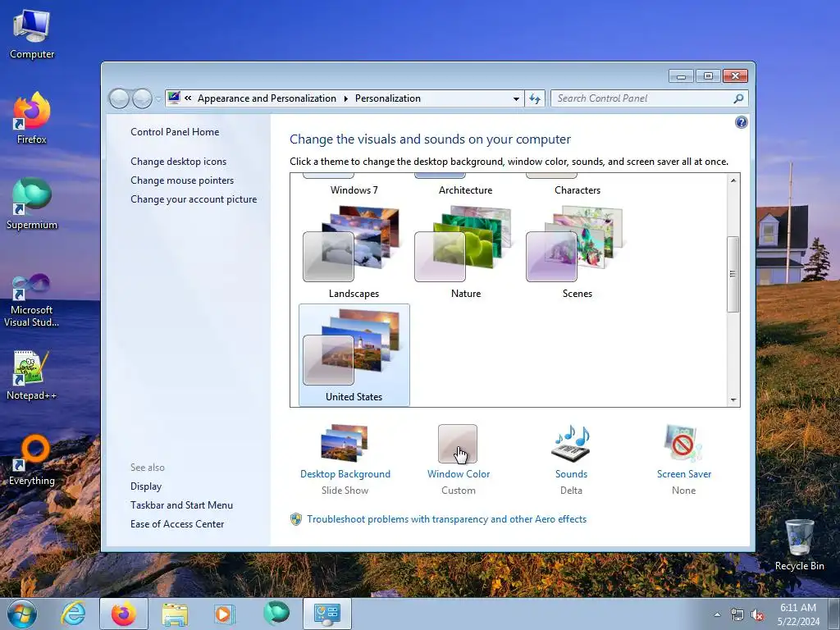Open Troubleshoot problems with transparency link
Screen dimensions: 840x630
click(447, 518)
